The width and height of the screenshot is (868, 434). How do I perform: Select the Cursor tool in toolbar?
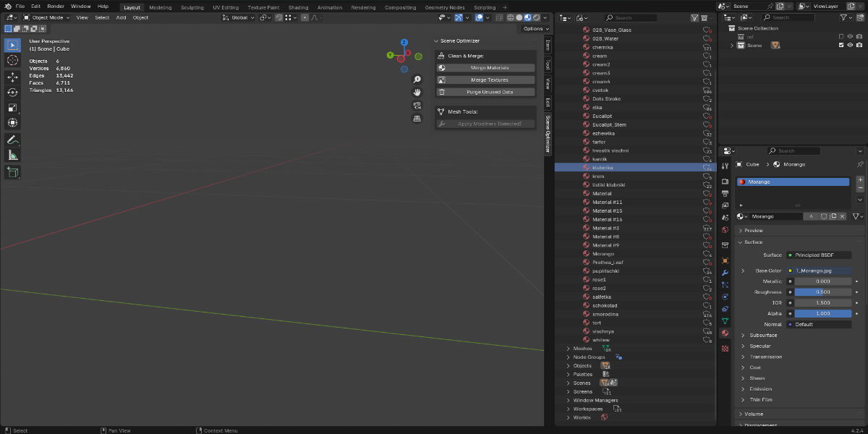click(12, 60)
